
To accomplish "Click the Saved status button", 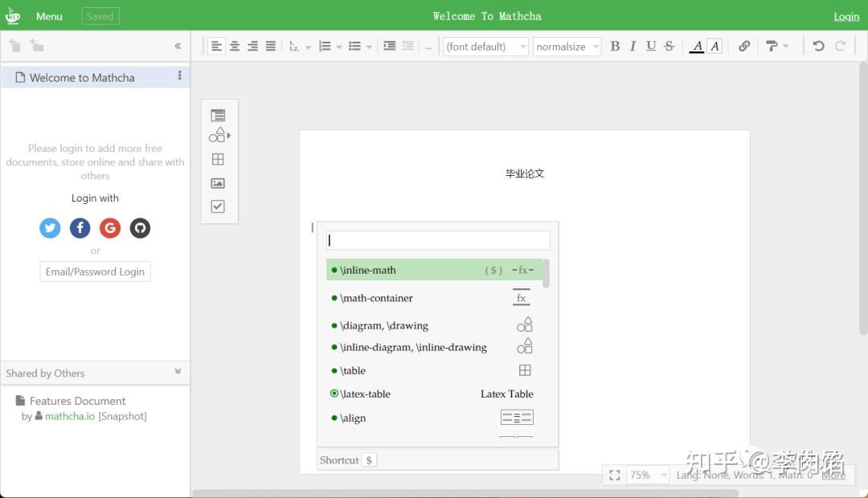I will click(100, 17).
